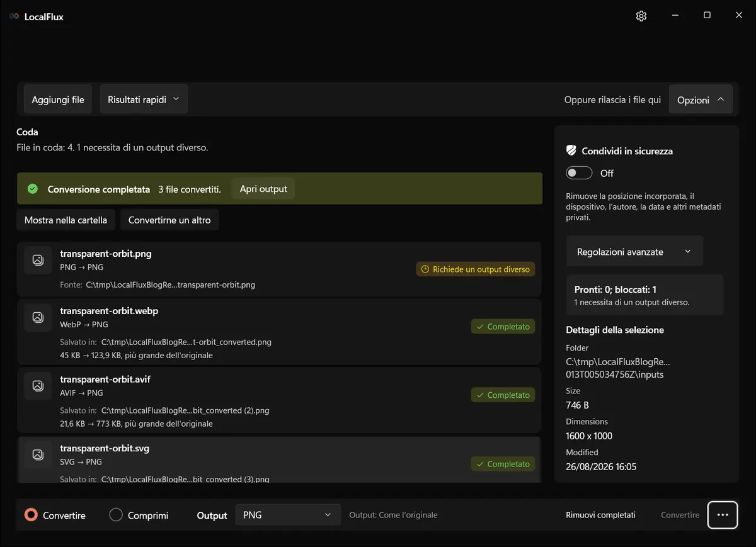Expand Regolazioni avanzate
This screenshot has width=756, height=547.
tap(634, 252)
